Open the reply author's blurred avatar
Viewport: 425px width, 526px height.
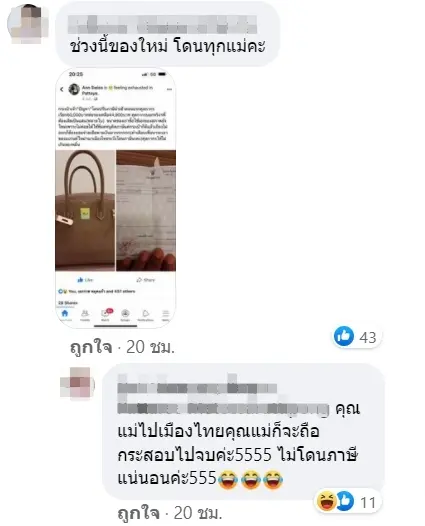[x=77, y=383]
